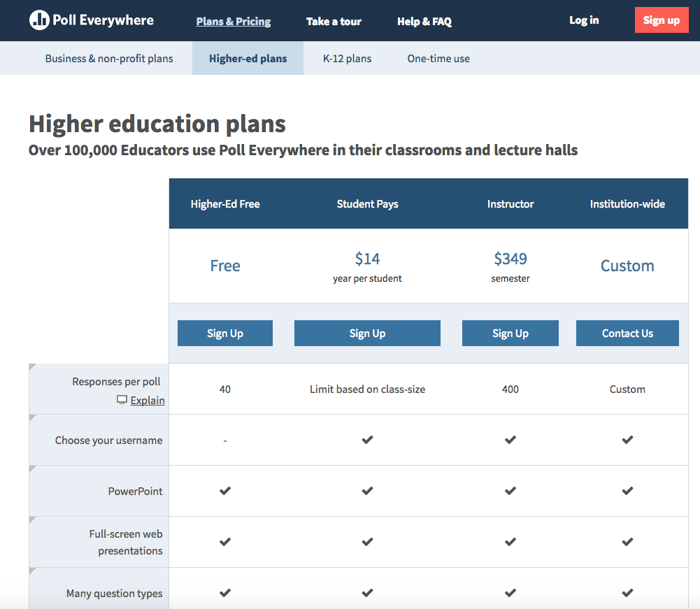This screenshot has width=700, height=609.
Task: Open the One-time use tab
Action: click(x=438, y=59)
